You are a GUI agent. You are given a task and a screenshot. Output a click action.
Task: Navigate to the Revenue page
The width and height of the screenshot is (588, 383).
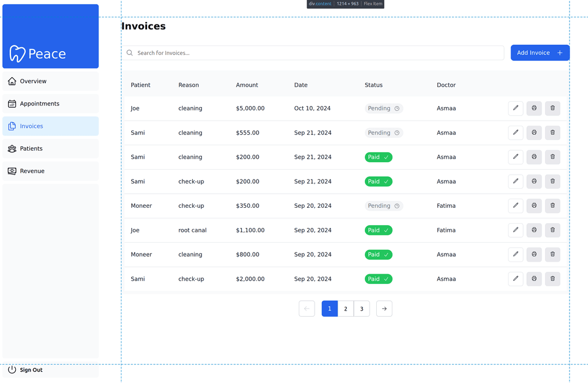coord(51,171)
